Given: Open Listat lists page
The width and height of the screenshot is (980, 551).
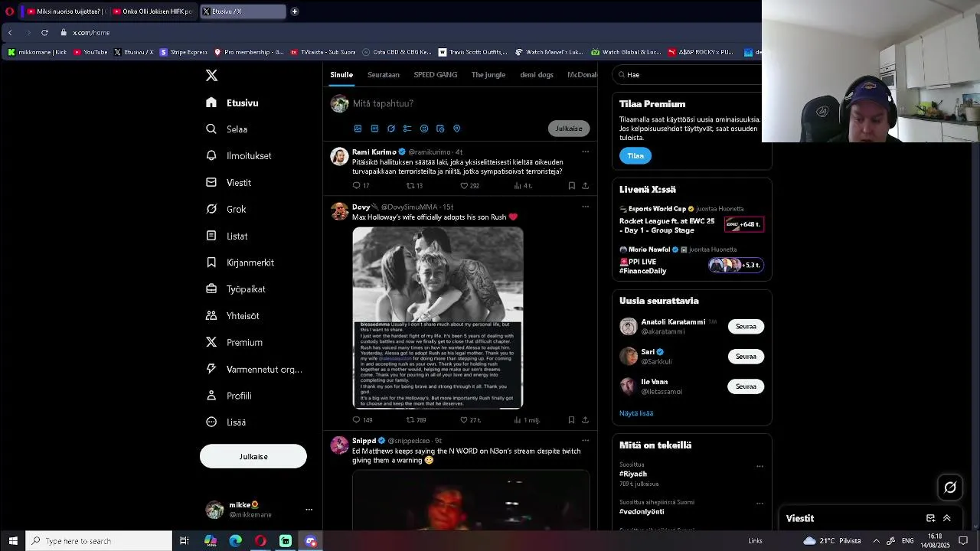Looking at the screenshot, I should coord(227,236).
